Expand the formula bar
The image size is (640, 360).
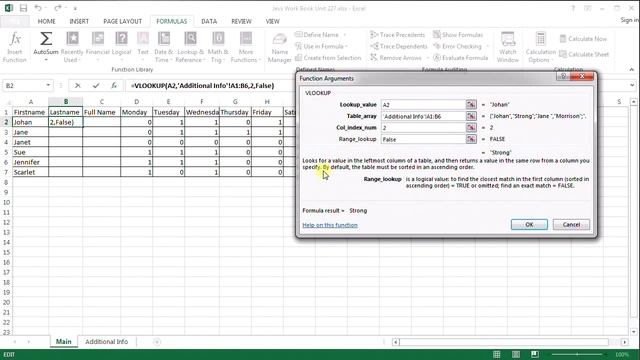[632, 85]
